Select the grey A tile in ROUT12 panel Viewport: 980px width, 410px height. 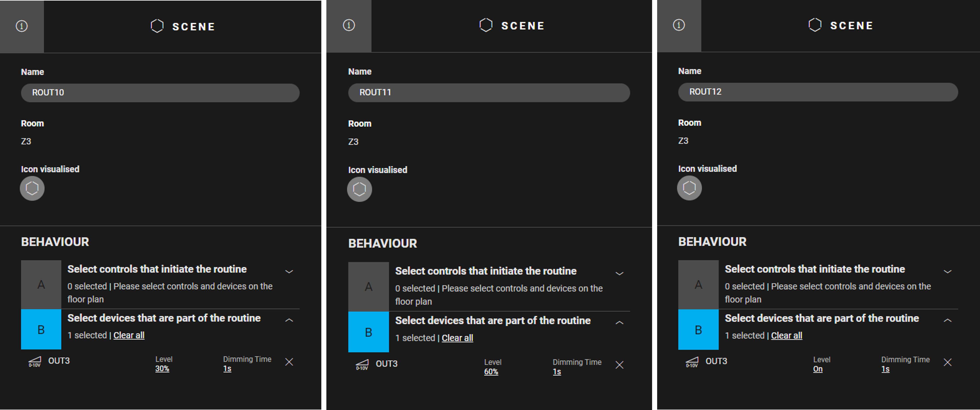coord(698,284)
